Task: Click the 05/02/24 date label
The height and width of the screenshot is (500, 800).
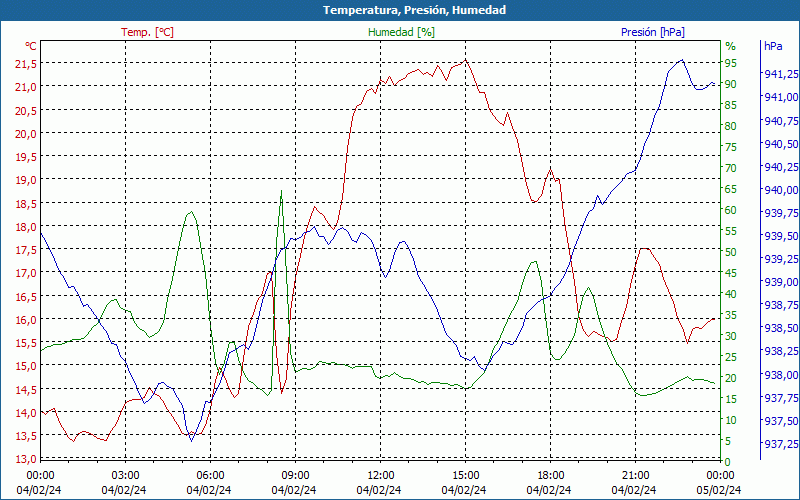Action: tap(719, 491)
